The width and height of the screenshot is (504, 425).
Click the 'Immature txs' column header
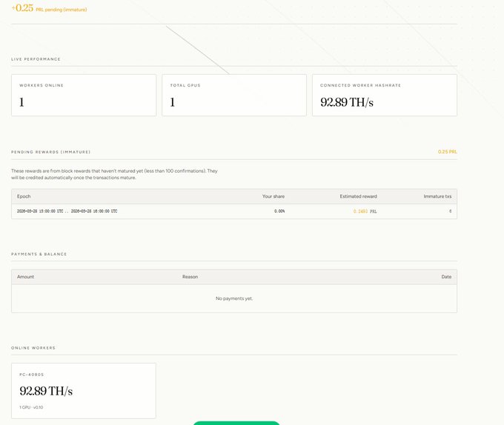pyautogui.click(x=437, y=196)
